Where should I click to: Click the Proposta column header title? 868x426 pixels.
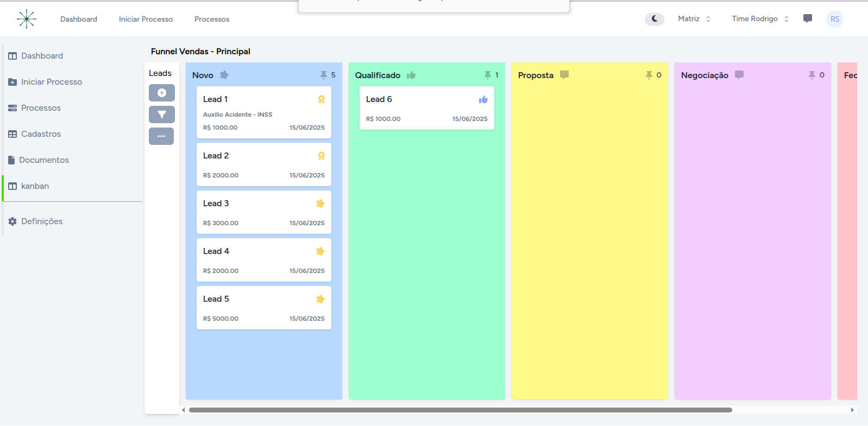coord(536,75)
